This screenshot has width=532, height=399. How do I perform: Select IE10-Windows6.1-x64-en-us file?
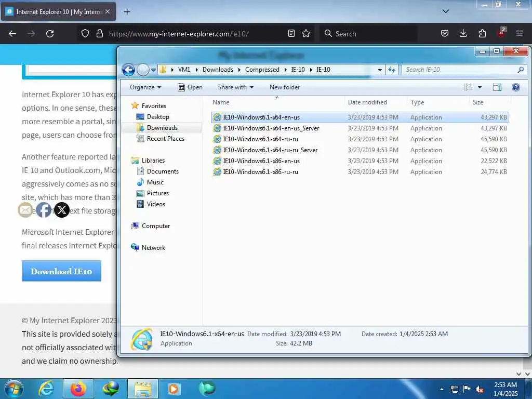tap(360, 117)
